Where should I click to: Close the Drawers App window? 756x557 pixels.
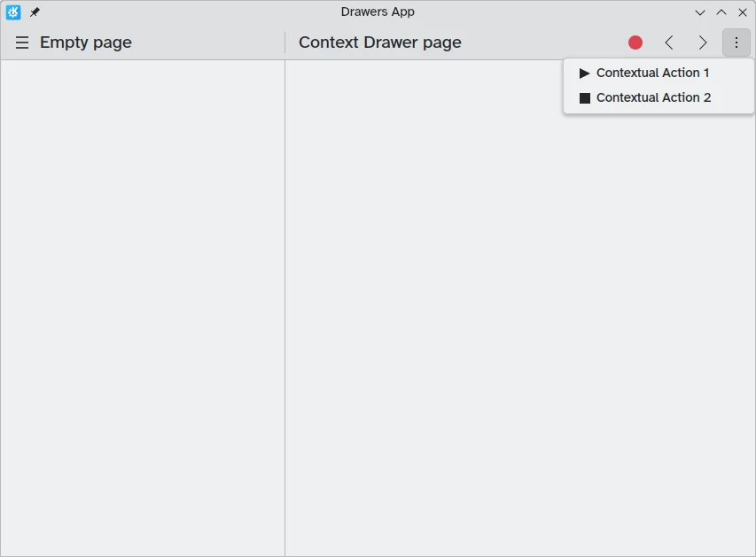click(743, 12)
